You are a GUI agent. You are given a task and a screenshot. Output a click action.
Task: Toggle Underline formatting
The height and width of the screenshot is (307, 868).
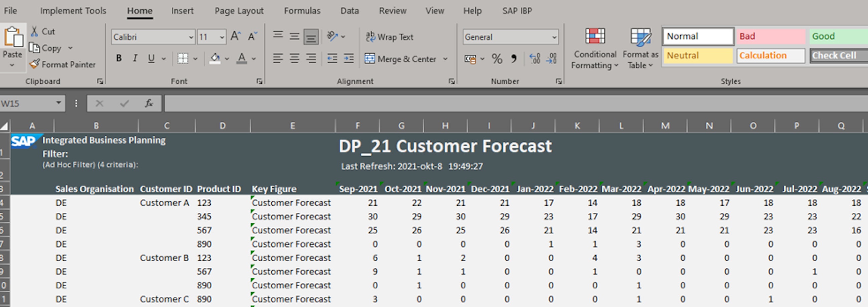[151, 58]
